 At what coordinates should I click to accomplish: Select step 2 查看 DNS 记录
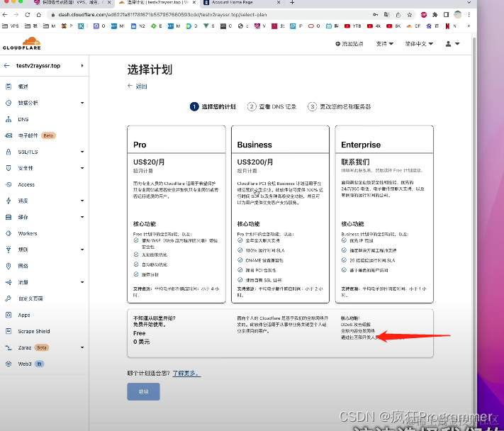pos(271,107)
